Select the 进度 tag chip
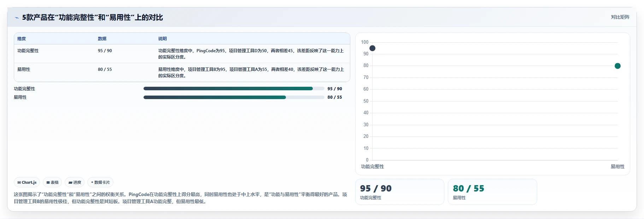Viewport: 644px width, 219px height. click(75, 182)
